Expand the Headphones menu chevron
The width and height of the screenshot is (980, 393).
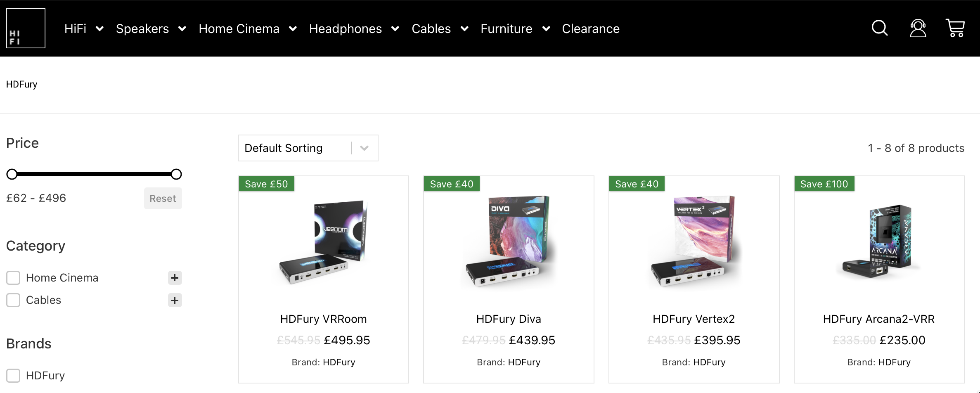tap(395, 29)
